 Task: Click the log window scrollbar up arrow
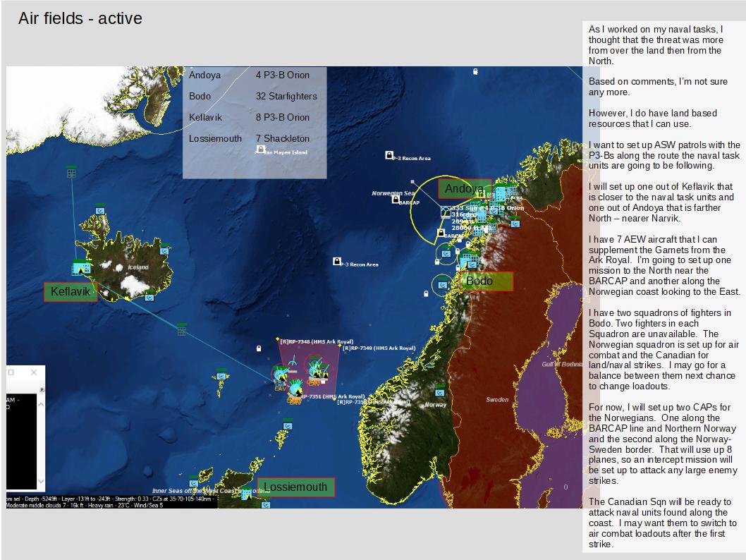pos(41,405)
